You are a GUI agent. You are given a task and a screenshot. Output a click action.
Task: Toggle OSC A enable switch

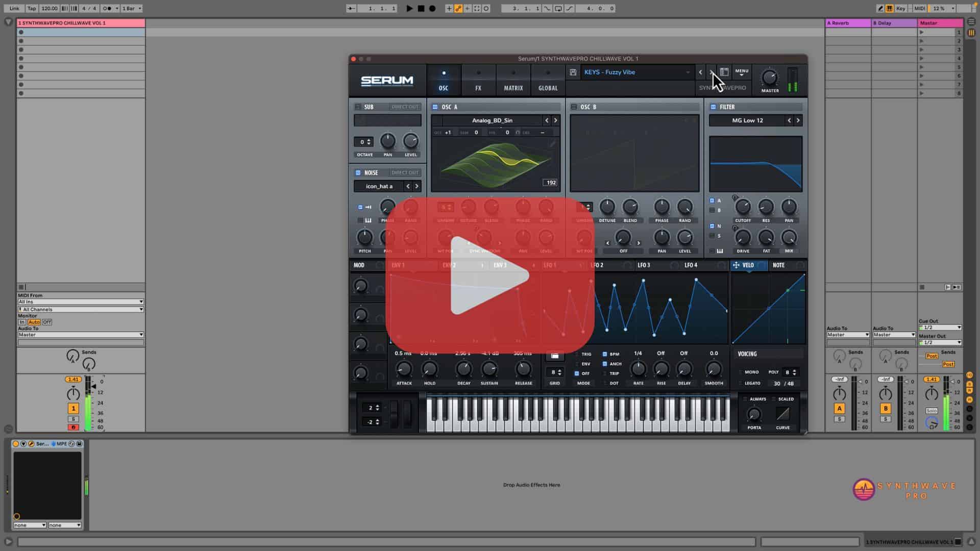click(435, 107)
